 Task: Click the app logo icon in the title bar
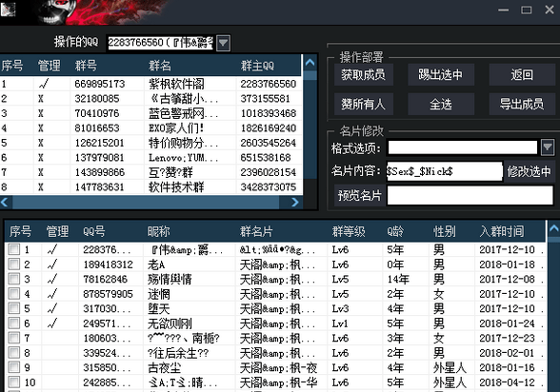coord(8,10)
